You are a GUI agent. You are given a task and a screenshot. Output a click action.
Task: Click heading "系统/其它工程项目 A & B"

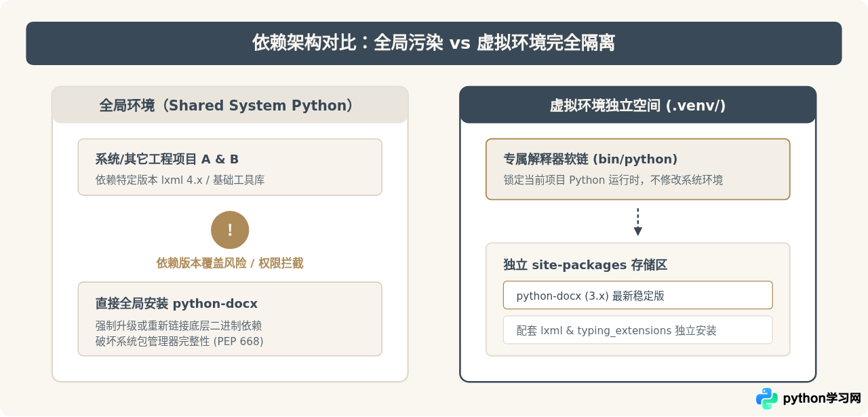click(x=167, y=159)
